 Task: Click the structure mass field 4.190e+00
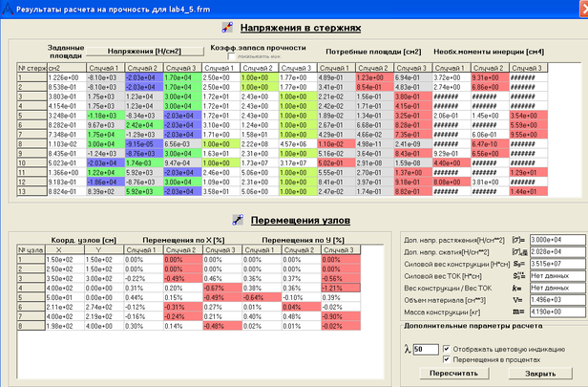[x=557, y=312]
